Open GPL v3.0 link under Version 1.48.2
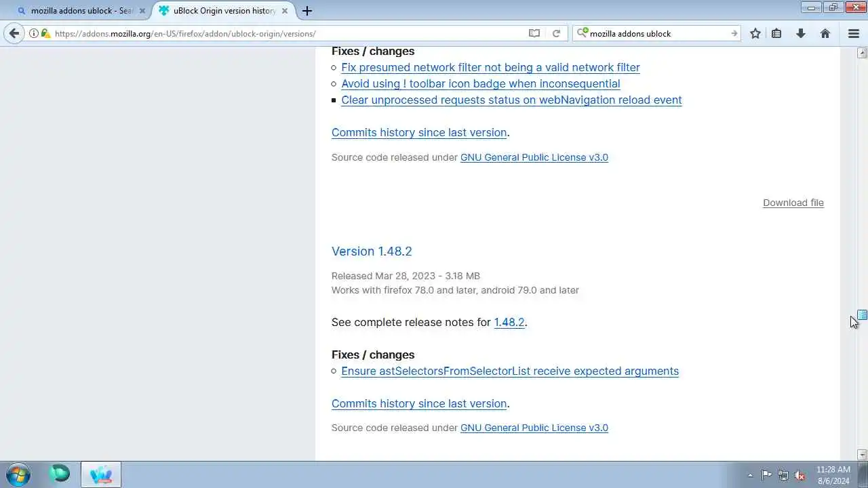This screenshot has height=488, width=868. point(534,428)
